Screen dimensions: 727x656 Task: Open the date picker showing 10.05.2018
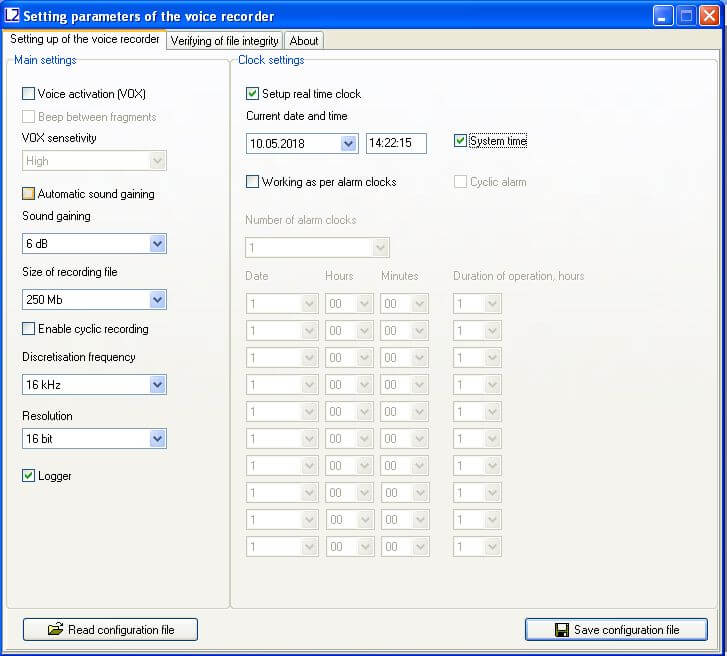click(348, 144)
